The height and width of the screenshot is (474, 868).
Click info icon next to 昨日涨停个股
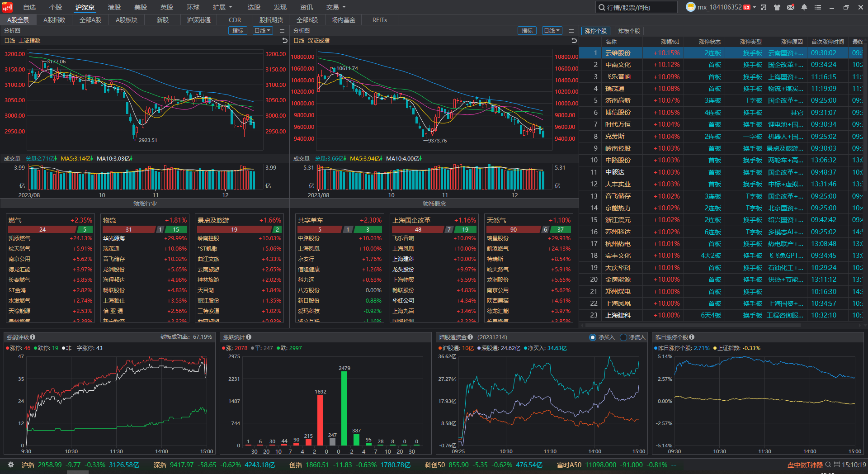pos(692,337)
